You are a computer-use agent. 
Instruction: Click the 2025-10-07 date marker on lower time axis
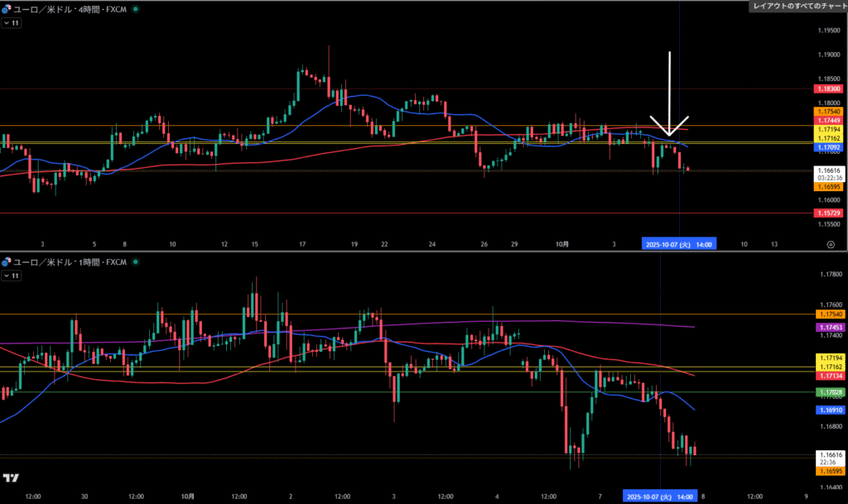659,497
